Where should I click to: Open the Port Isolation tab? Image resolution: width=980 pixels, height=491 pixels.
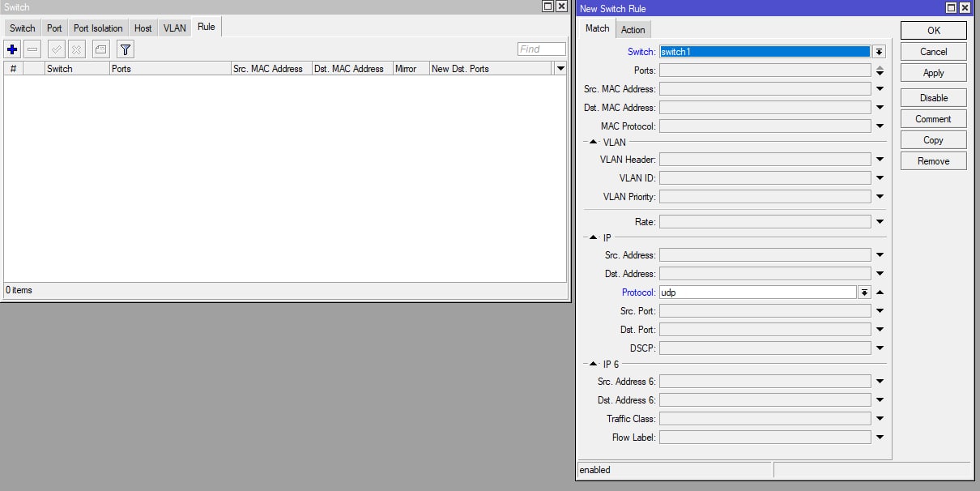(x=98, y=28)
